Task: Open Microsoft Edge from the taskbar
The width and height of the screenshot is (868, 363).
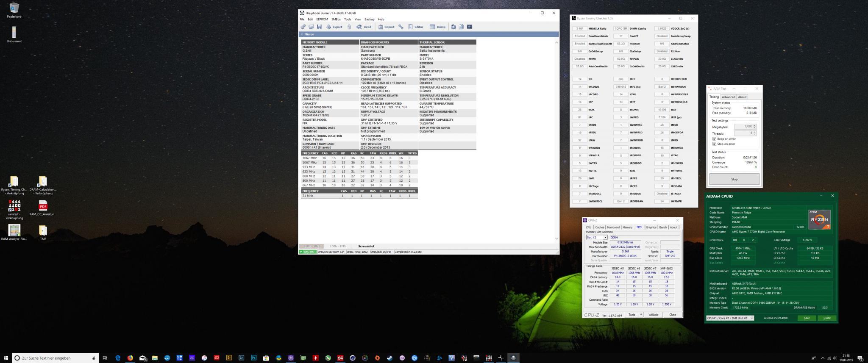Action: pyautogui.click(x=118, y=358)
